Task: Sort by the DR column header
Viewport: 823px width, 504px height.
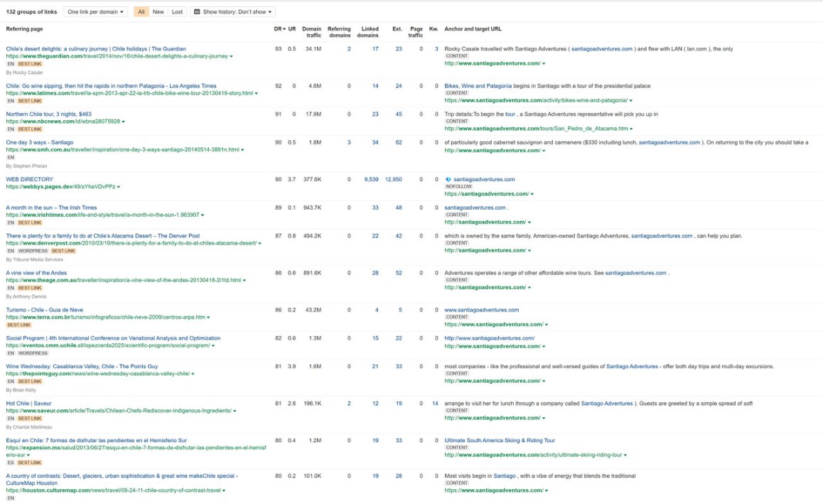Action: (x=280, y=29)
